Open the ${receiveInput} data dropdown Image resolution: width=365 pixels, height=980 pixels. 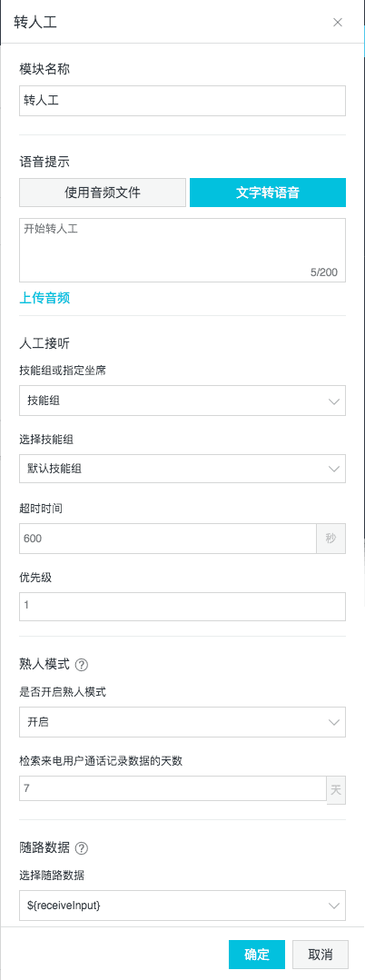coord(182,906)
